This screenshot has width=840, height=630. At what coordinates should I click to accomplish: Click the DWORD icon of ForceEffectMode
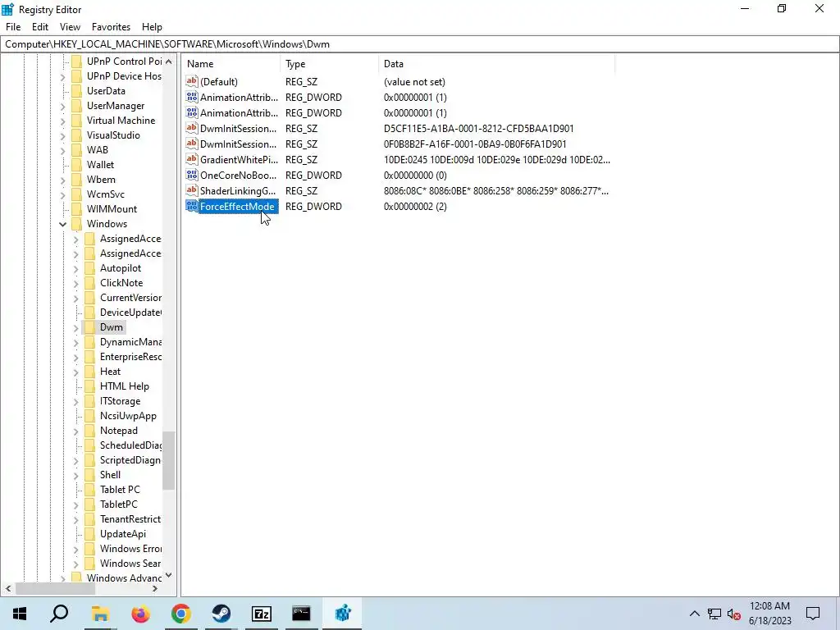[x=192, y=206]
